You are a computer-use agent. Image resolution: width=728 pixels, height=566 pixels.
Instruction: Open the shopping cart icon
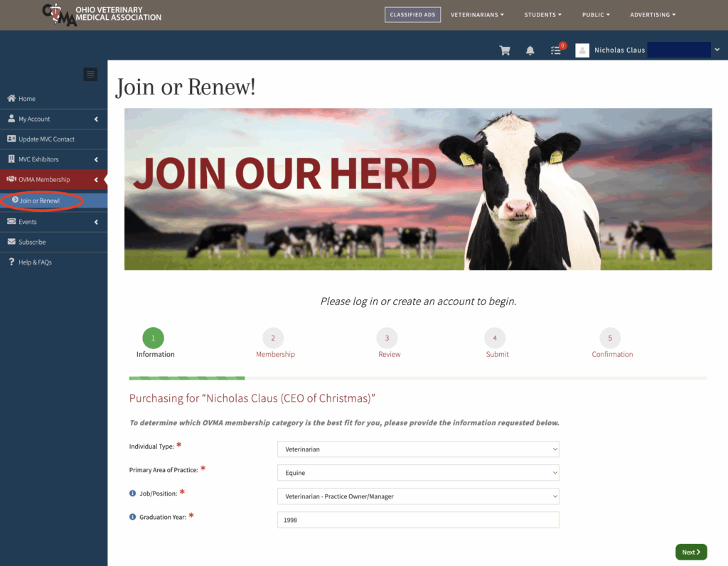pyautogui.click(x=505, y=50)
